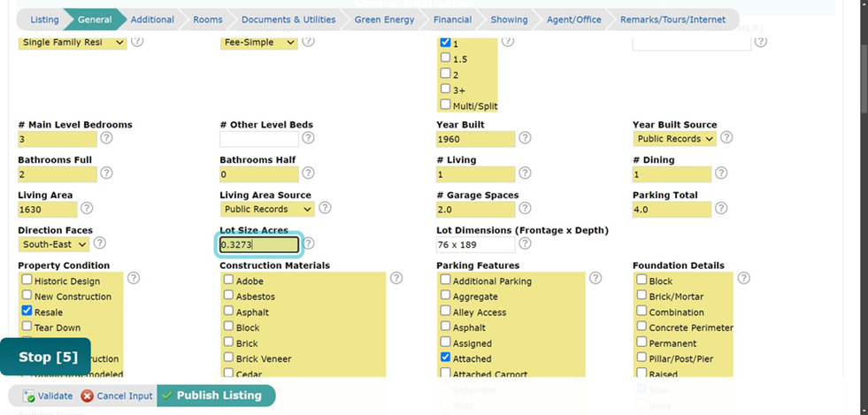The image size is (868, 415).
Task: Click help icon for Living Area Source
Action: (325, 208)
